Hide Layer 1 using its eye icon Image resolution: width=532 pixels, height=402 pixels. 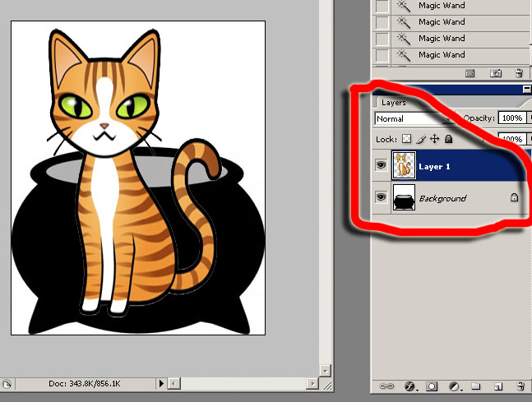click(x=381, y=165)
